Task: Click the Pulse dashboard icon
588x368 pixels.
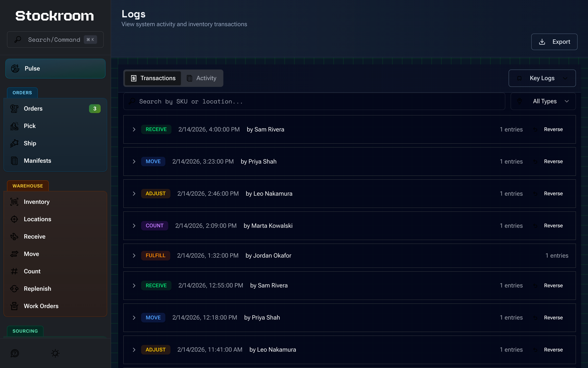Action: 15,69
